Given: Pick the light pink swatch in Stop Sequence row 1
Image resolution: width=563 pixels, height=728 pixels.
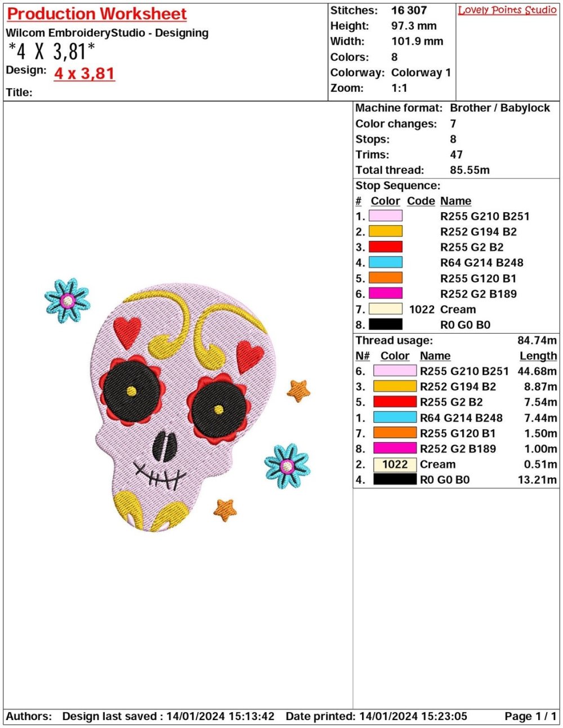Looking at the screenshot, I should coord(386,216).
